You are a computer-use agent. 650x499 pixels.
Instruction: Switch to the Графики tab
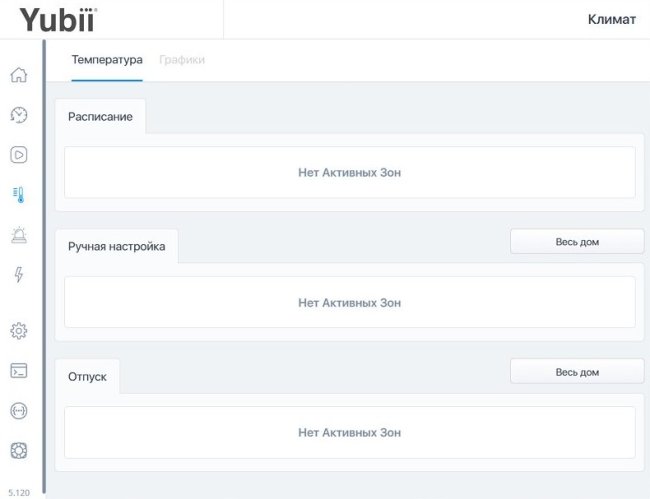coord(181,60)
